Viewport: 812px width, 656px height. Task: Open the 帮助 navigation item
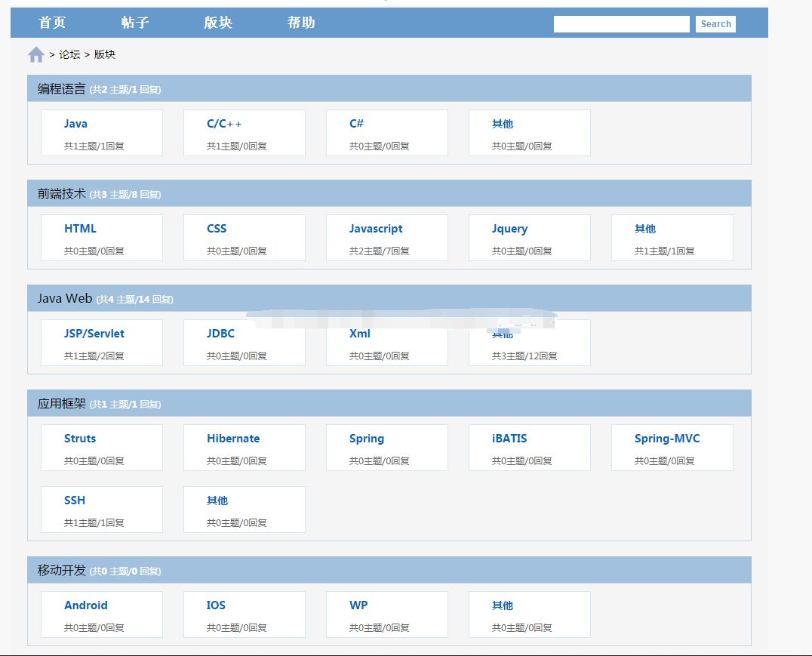[x=301, y=23]
